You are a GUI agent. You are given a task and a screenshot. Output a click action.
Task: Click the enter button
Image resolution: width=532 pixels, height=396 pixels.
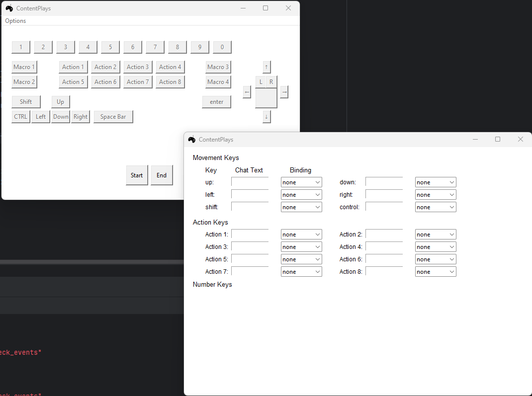click(216, 102)
